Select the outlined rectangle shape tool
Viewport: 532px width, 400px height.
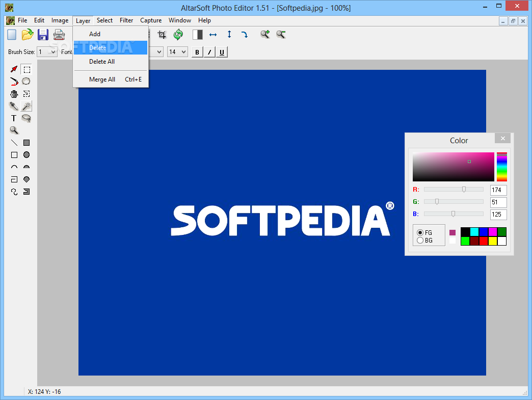point(14,155)
